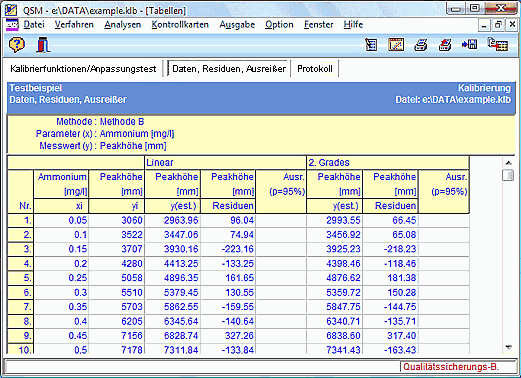Viewport: 521px width, 378px height.
Task: Click the table scrollbar down arrow
Action: click(x=508, y=347)
